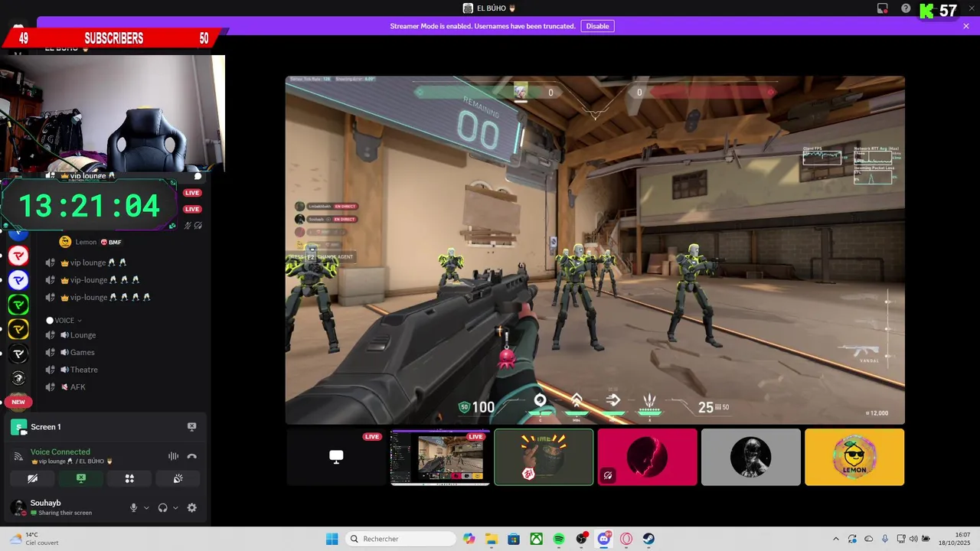Screen dimensions: 980x551
Task: Open Microsoft Store from the taskbar
Action: pyautogui.click(x=514, y=539)
